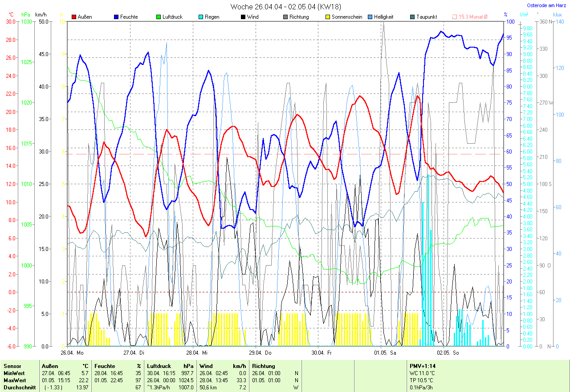
Task: Click the green Luftdruck legend swatch
Action: coord(159,17)
